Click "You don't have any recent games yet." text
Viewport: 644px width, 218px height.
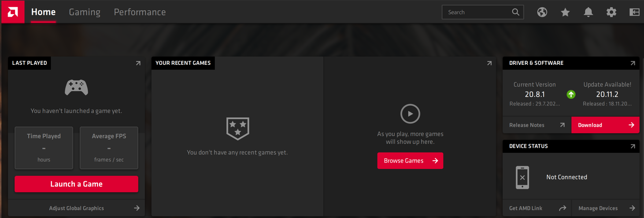237,152
